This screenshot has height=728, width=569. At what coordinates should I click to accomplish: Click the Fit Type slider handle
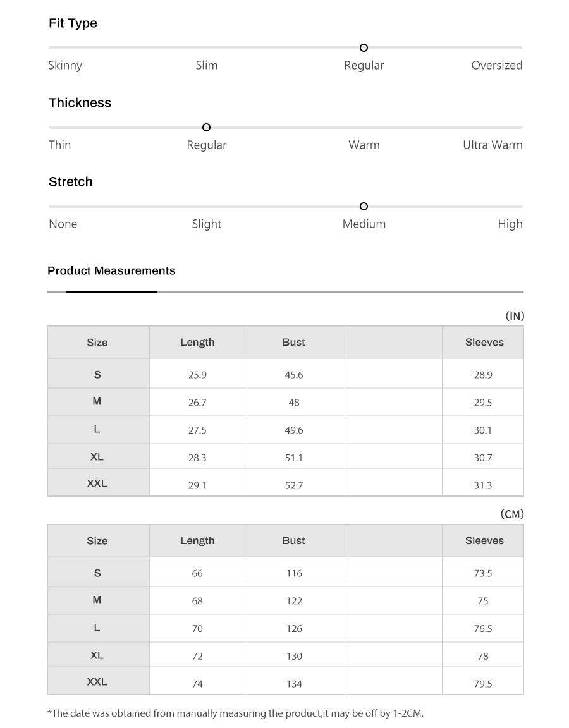(364, 48)
